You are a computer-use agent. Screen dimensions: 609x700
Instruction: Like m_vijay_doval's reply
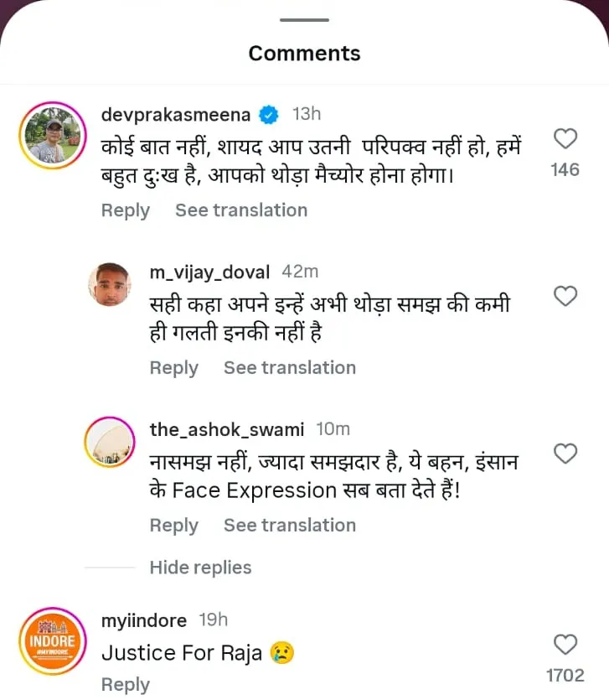click(x=566, y=296)
